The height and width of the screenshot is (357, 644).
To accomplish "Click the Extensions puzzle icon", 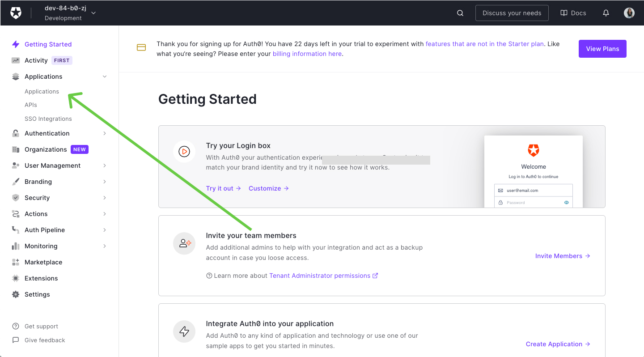I will tap(15, 278).
